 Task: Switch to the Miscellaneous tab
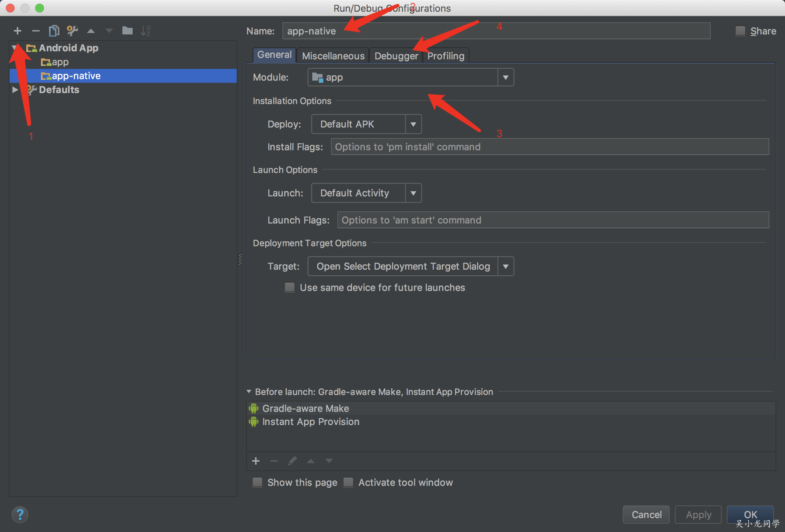coord(333,56)
